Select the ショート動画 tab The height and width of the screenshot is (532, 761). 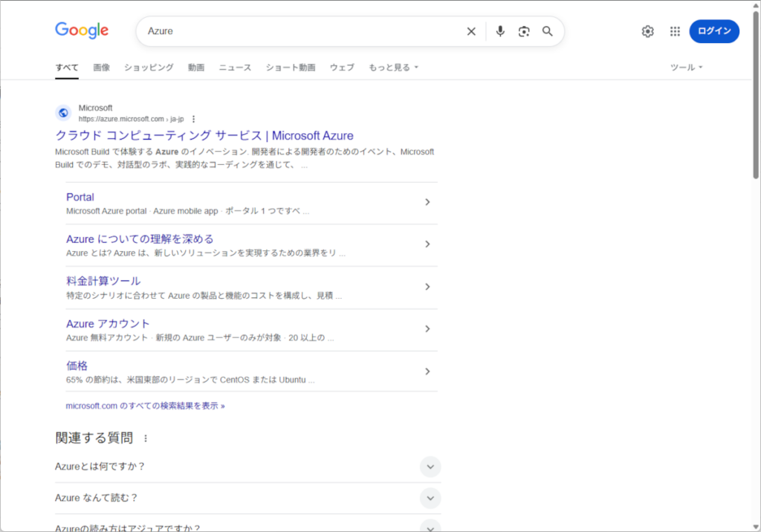pos(291,68)
